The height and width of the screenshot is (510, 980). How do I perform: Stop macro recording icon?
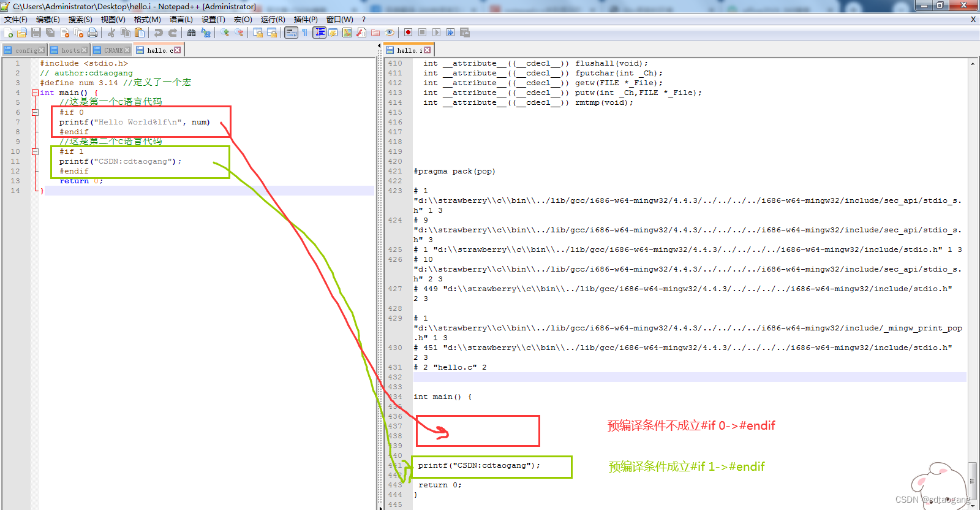click(422, 32)
